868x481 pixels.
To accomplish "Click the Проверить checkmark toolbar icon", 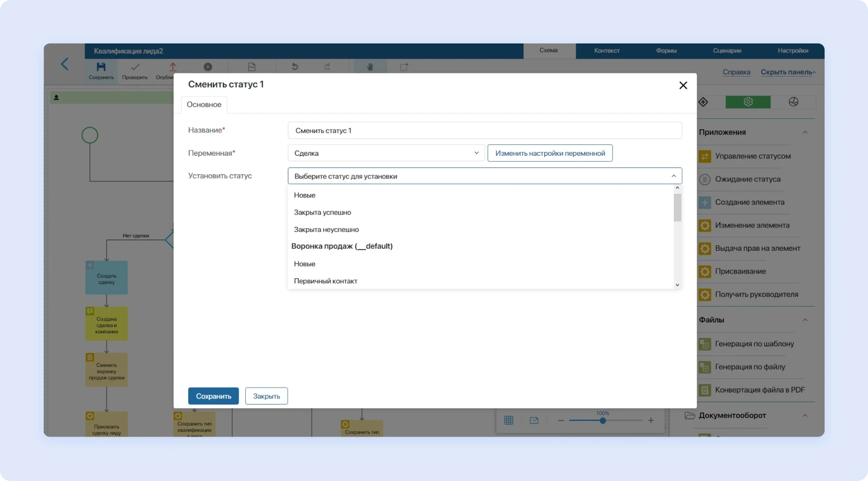I will click(x=135, y=67).
